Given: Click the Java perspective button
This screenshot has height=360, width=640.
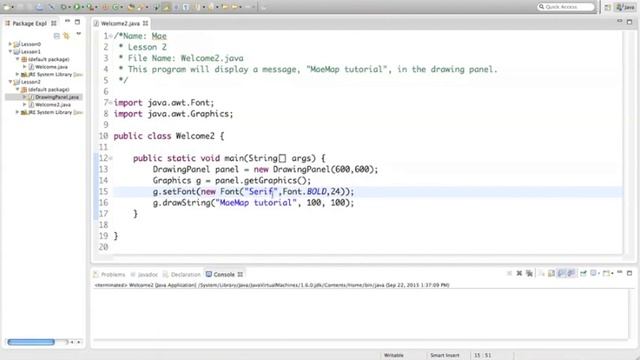Looking at the screenshot, I should click(x=626, y=7).
